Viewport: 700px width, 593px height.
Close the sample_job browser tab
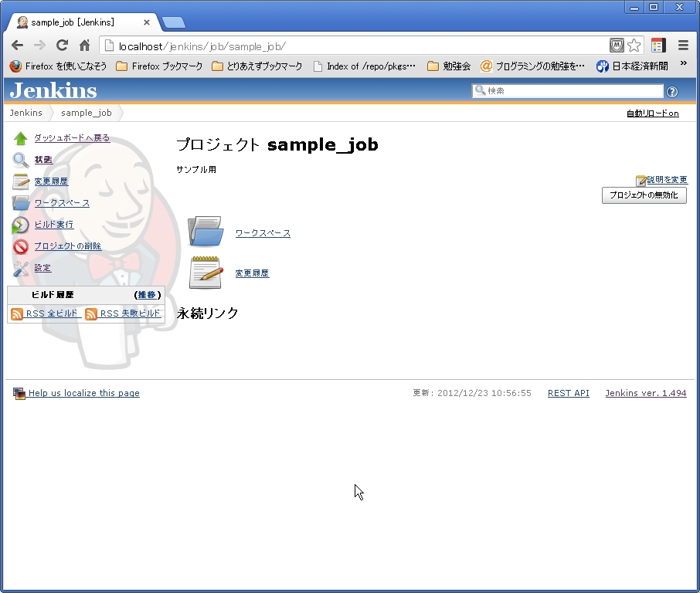pos(147,22)
